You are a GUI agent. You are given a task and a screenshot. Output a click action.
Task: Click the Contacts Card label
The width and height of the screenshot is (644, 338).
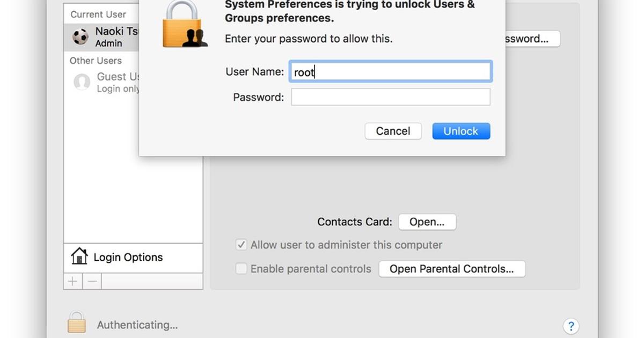click(x=355, y=222)
